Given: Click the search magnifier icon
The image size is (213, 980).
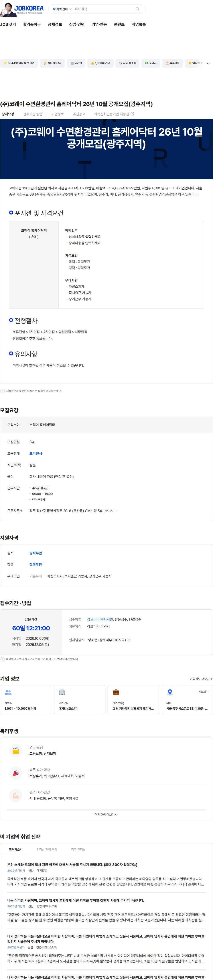Looking at the screenshot, I should pyautogui.click(x=137, y=9).
